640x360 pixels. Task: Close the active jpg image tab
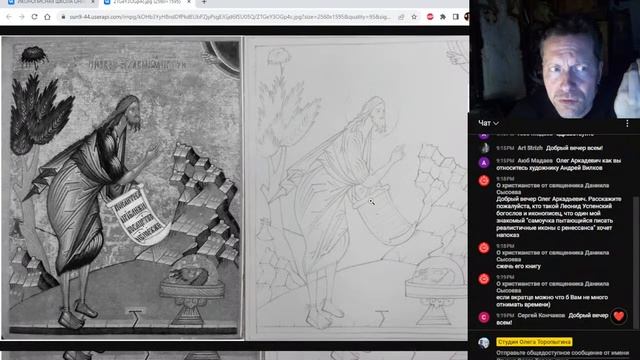(189, 2)
